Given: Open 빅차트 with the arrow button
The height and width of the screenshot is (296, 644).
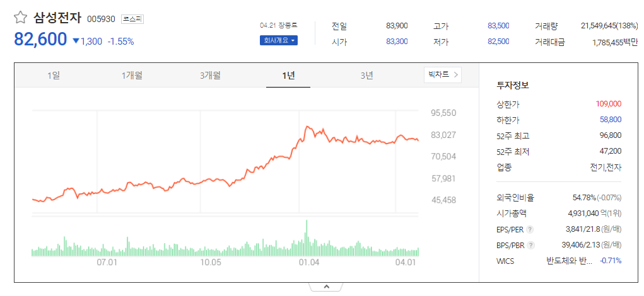Looking at the screenshot, I should click(x=443, y=74).
